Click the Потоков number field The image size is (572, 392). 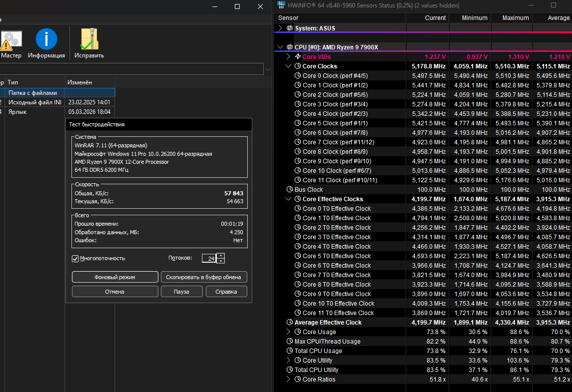tap(209, 259)
